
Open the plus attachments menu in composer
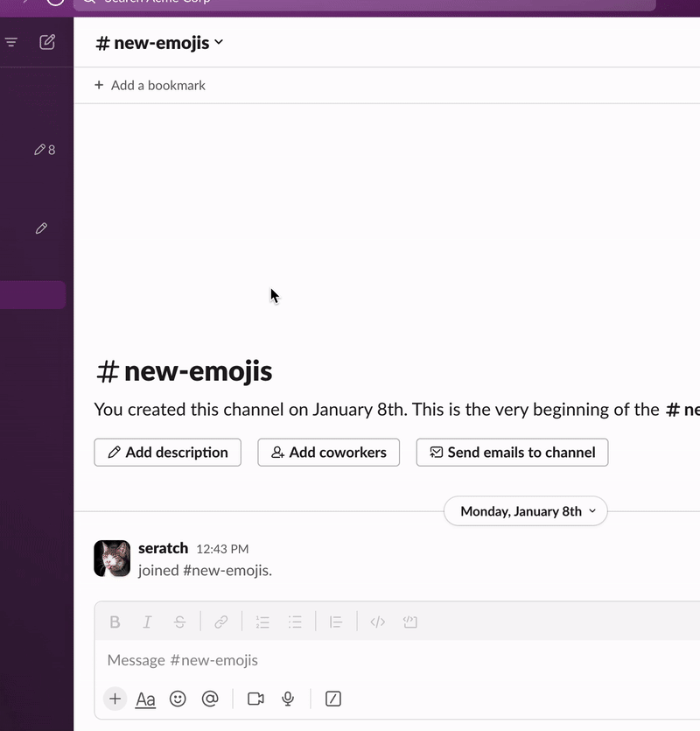pyautogui.click(x=115, y=699)
